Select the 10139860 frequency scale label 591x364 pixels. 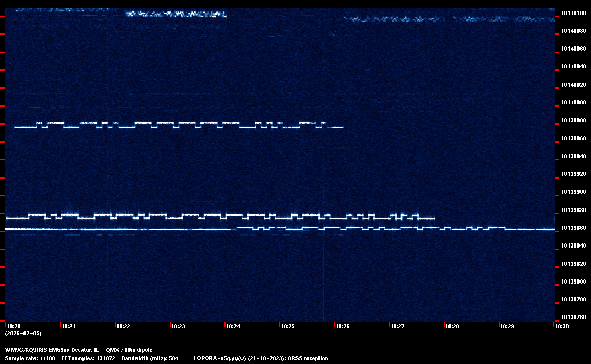pyautogui.click(x=573, y=228)
